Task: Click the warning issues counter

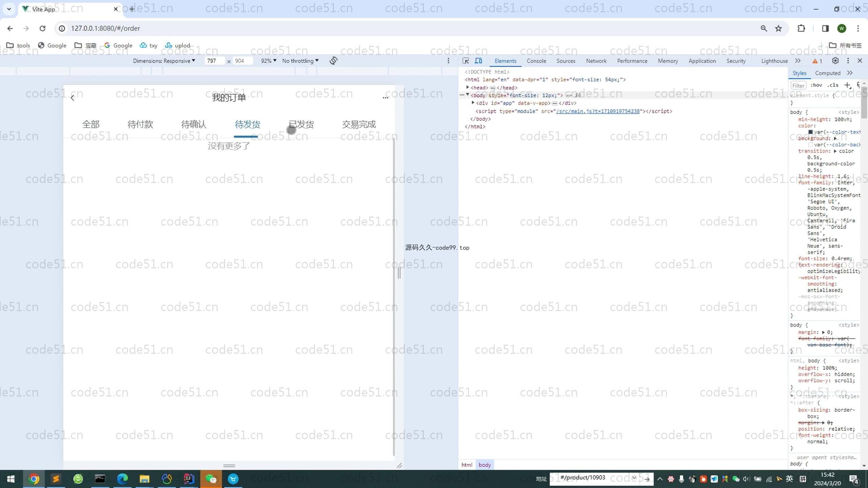Action: [x=817, y=61]
